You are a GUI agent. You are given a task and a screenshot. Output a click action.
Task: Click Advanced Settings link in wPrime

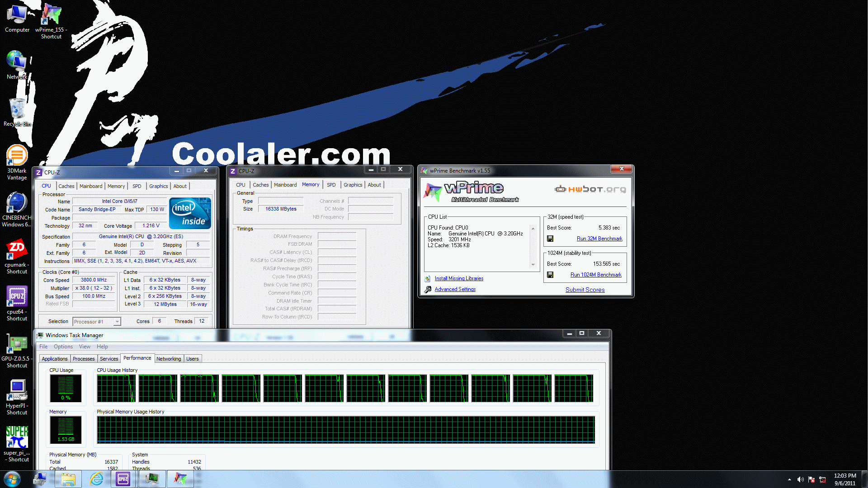pos(455,289)
